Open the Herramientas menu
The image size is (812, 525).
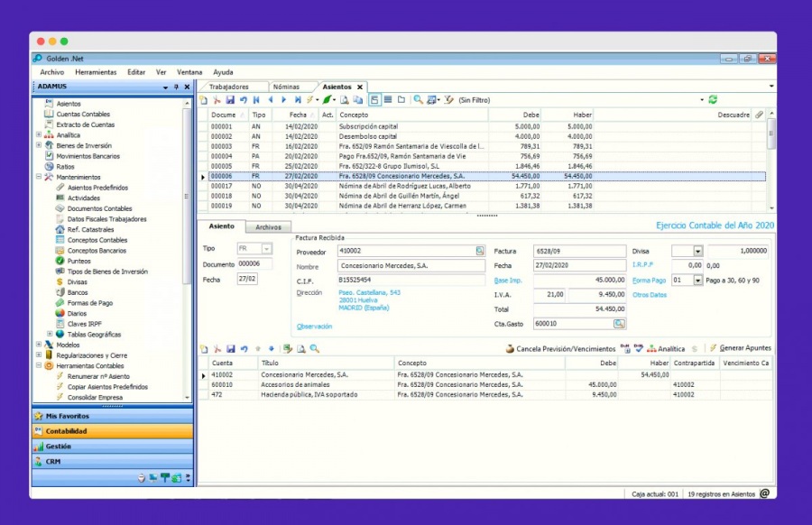click(96, 72)
